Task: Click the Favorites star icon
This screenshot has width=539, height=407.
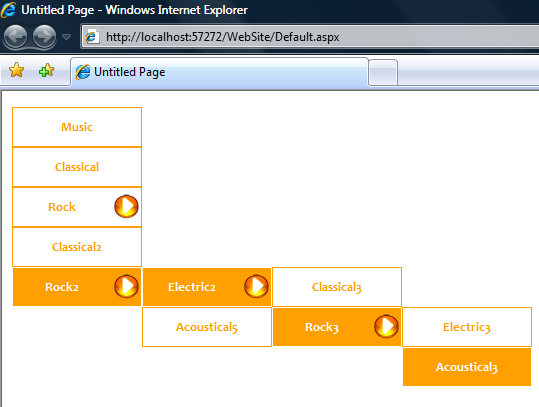Action: [x=16, y=70]
